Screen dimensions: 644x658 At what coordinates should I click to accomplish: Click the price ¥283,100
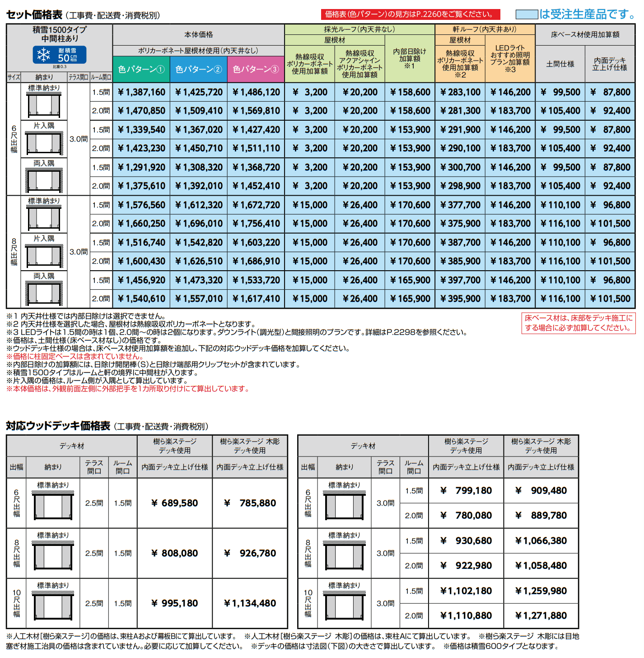460,92
